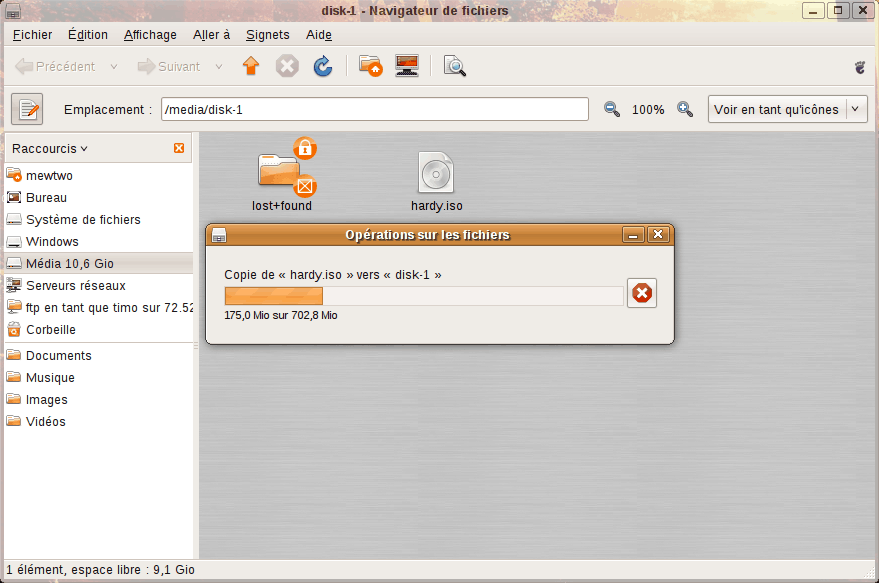This screenshot has height=583, width=879.
Task: Click the GNOME foot activity indicator
Action: coord(859,67)
